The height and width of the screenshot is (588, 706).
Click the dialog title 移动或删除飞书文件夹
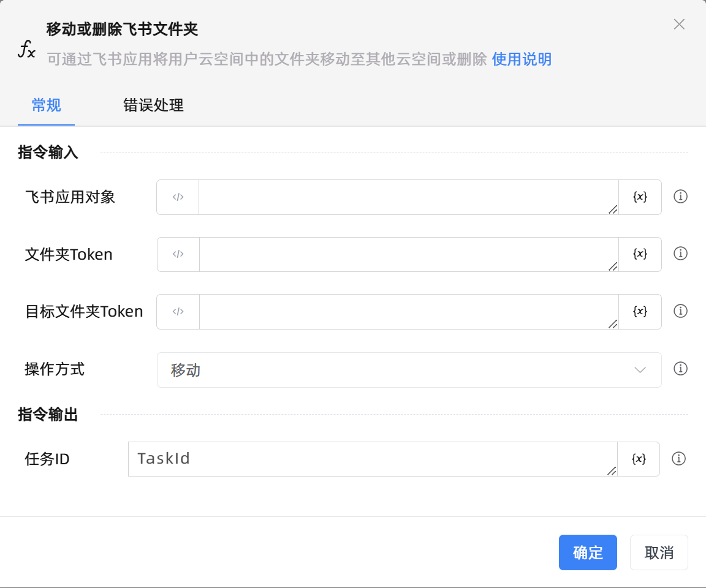[x=122, y=29]
